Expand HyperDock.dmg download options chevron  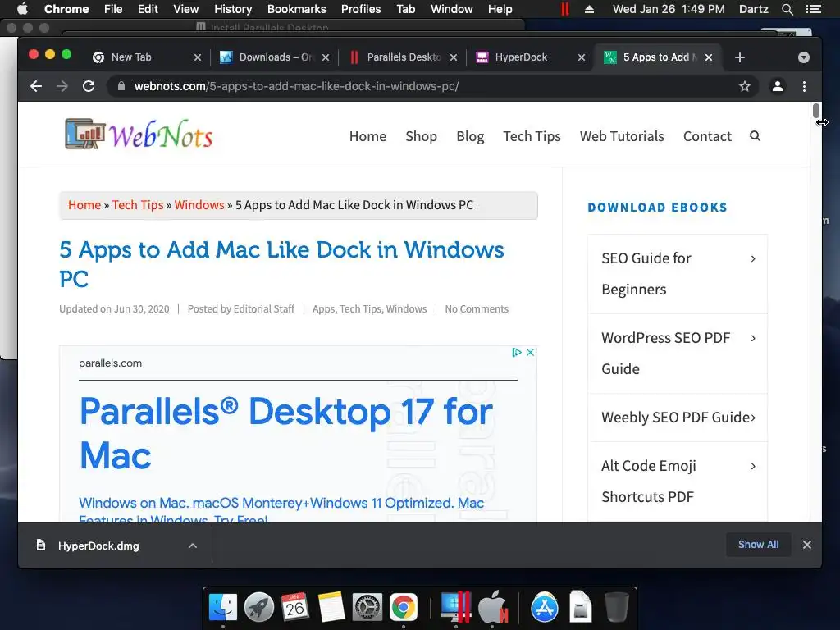point(193,546)
